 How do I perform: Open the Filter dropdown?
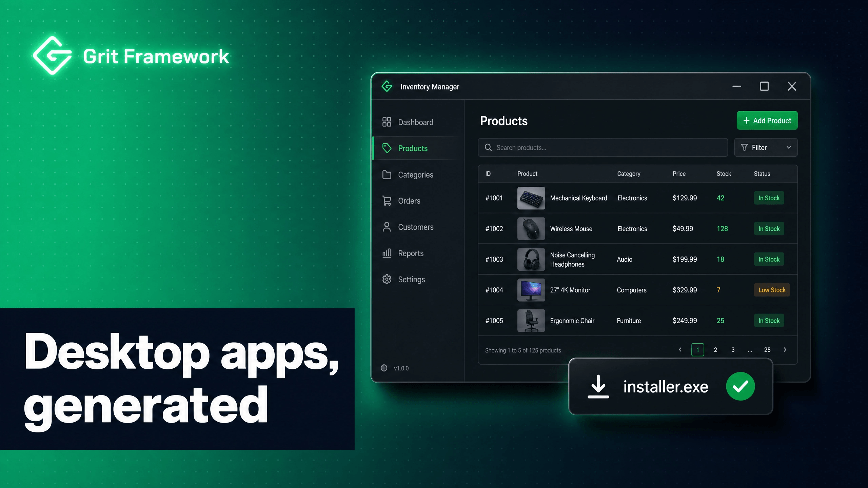pyautogui.click(x=766, y=147)
